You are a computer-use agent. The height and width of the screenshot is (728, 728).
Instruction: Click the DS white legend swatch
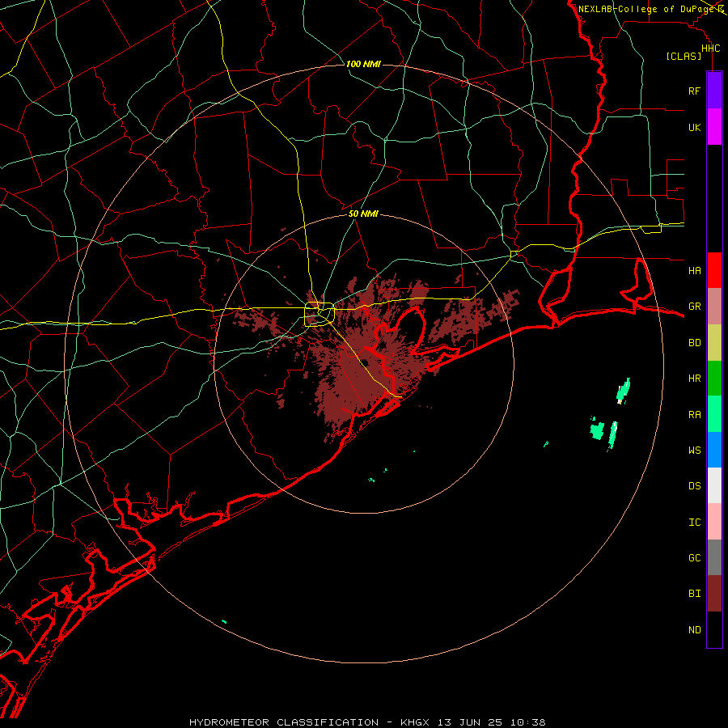tap(714, 485)
